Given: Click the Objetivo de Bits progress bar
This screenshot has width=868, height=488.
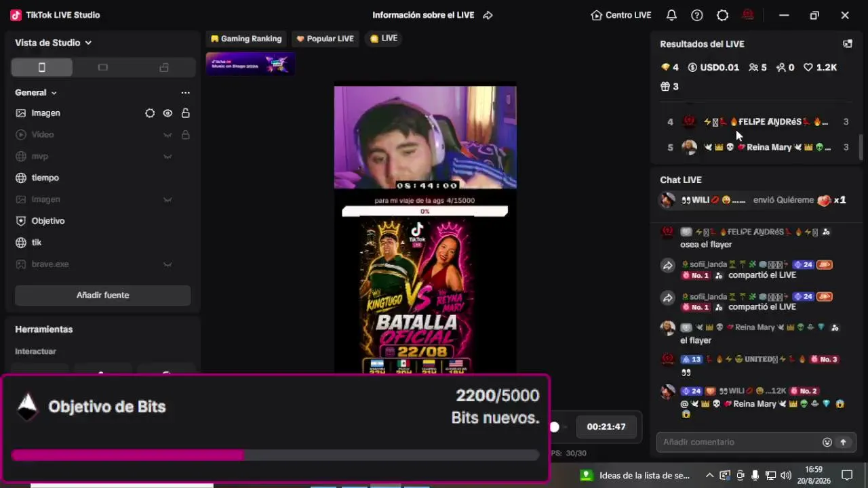Looking at the screenshot, I should click(275, 455).
